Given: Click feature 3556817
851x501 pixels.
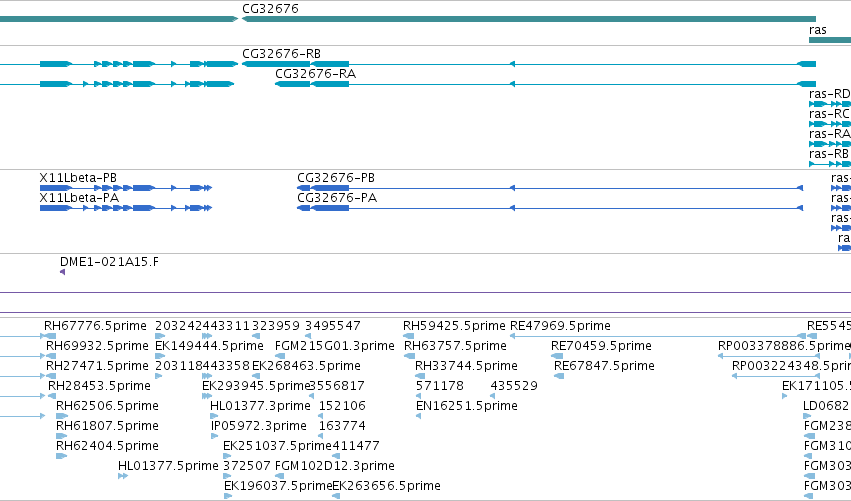Looking at the screenshot, I should [x=336, y=386].
